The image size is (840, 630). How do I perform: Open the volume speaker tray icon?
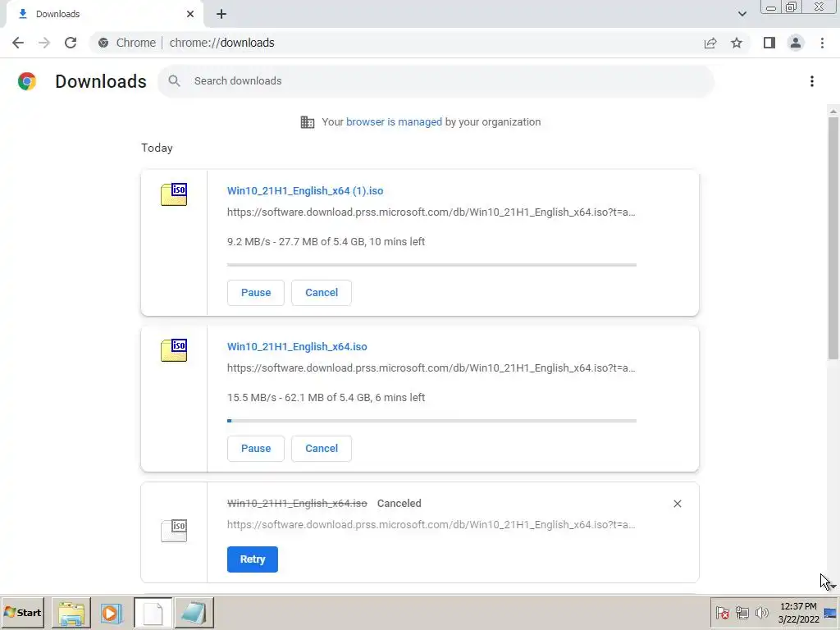click(761, 612)
